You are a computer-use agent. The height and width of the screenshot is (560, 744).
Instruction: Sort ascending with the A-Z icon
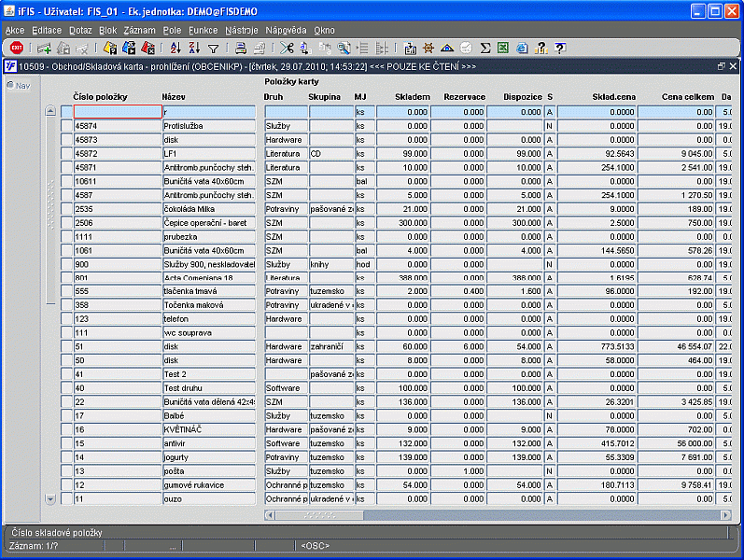point(175,48)
